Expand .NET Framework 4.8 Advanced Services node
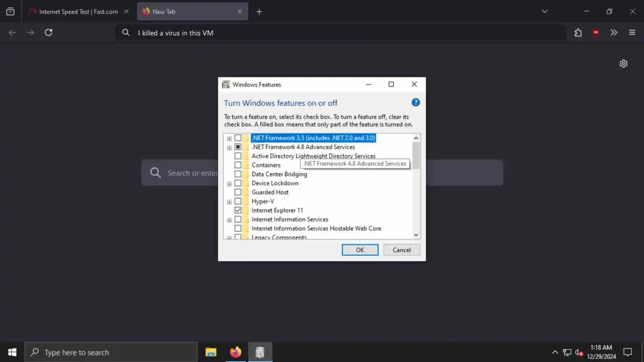This screenshot has width=644, height=362. click(x=229, y=147)
